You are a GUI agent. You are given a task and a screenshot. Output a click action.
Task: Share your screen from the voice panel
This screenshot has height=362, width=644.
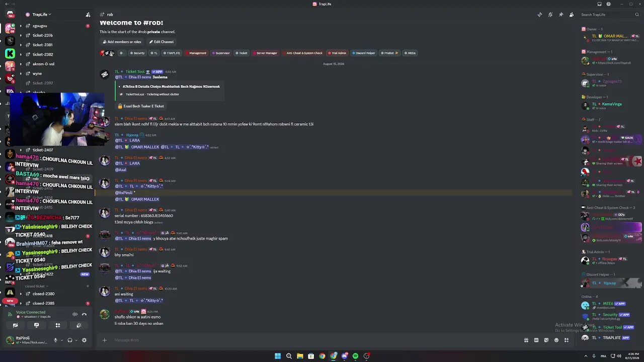click(36, 325)
